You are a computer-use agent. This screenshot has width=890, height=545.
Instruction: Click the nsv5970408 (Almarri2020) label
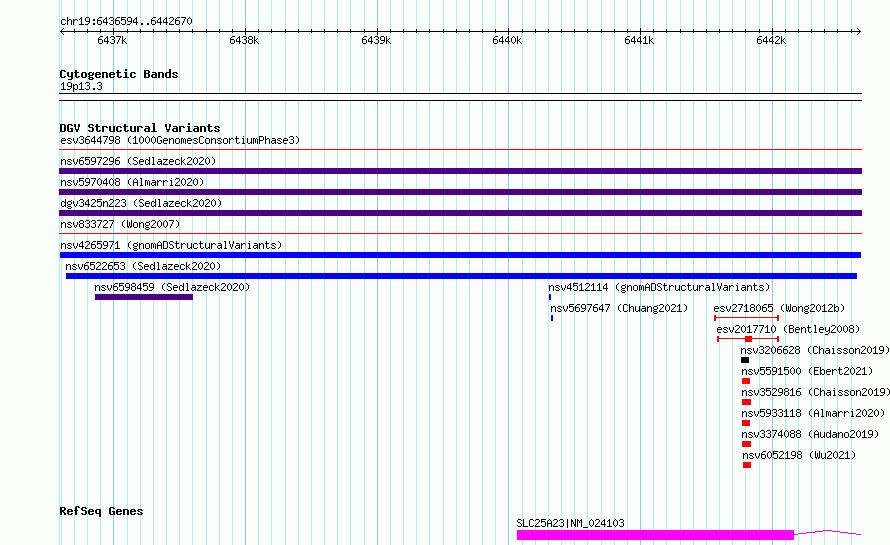click(132, 182)
